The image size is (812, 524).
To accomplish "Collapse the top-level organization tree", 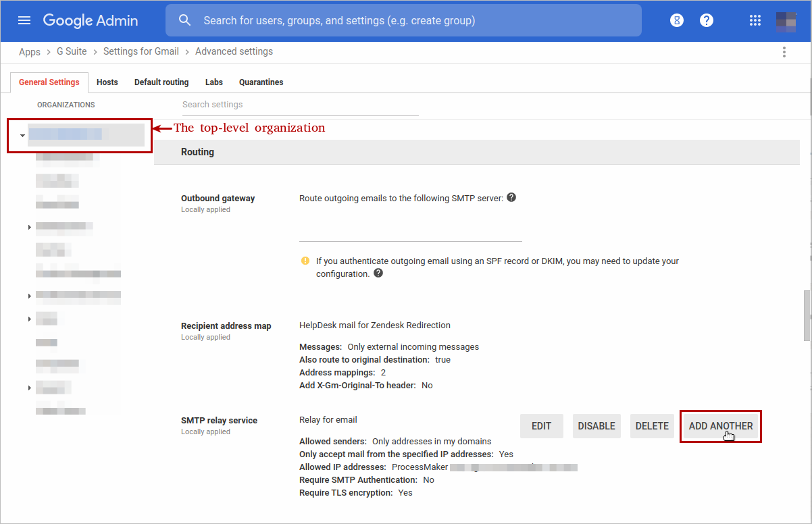I will coord(22,136).
